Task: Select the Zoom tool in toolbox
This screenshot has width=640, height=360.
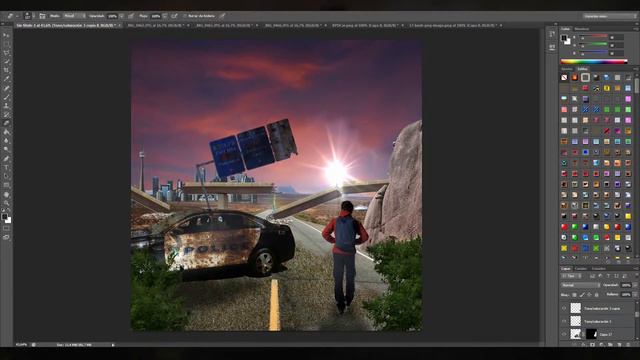Action: (7, 203)
